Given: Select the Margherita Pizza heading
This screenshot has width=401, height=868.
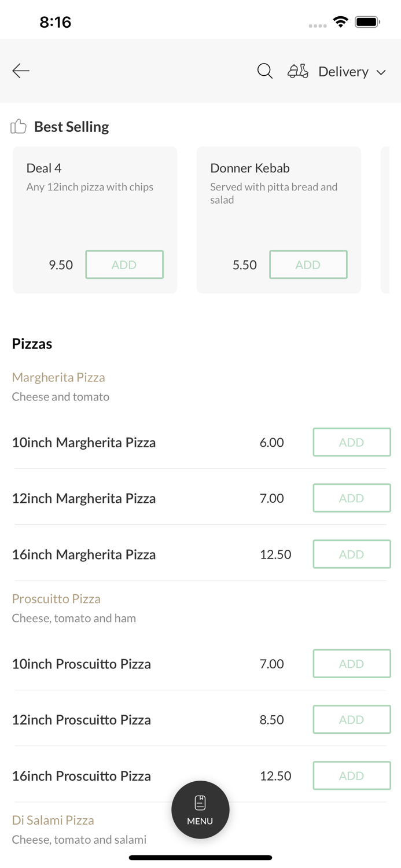Looking at the screenshot, I should click(58, 377).
